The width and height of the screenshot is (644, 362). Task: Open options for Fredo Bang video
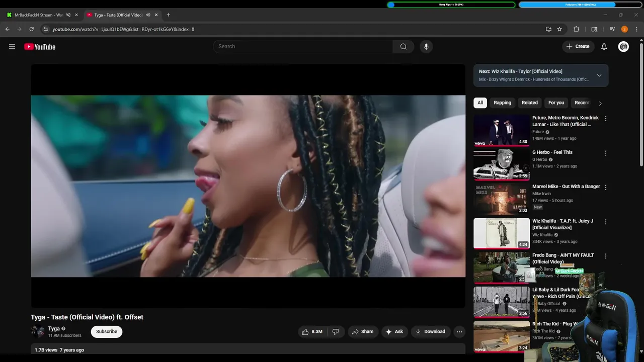point(606,256)
